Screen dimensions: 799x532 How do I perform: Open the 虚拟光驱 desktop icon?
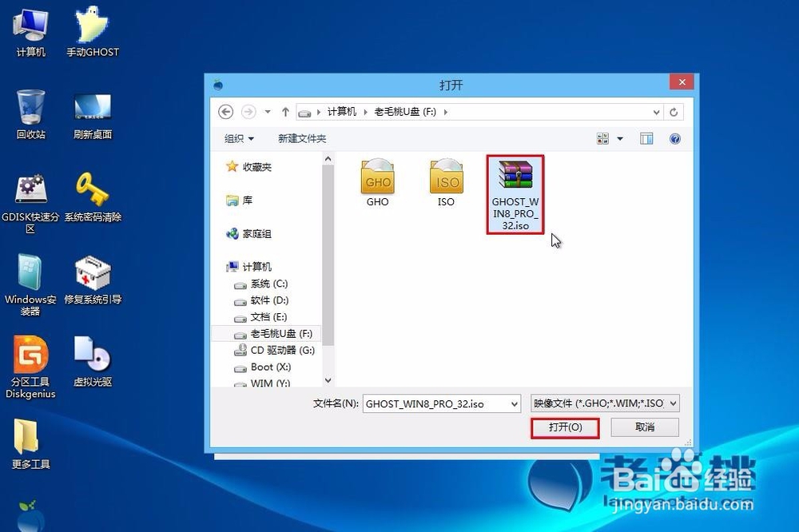click(93, 362)
